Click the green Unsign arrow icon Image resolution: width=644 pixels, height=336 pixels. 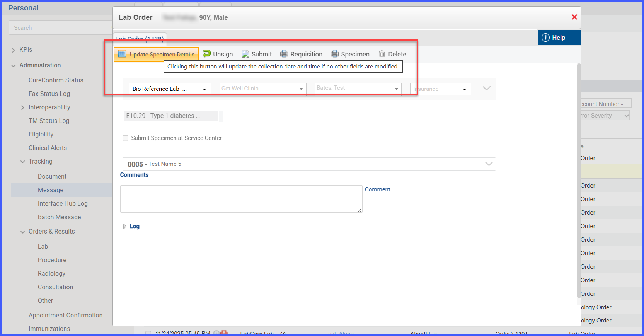coord(207,54)
